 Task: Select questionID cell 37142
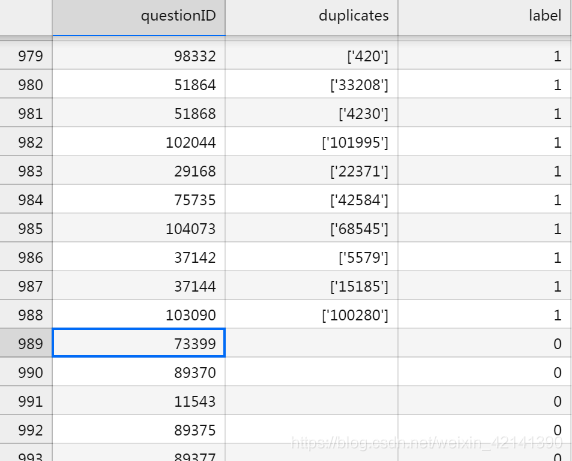[x=139, y=257]
